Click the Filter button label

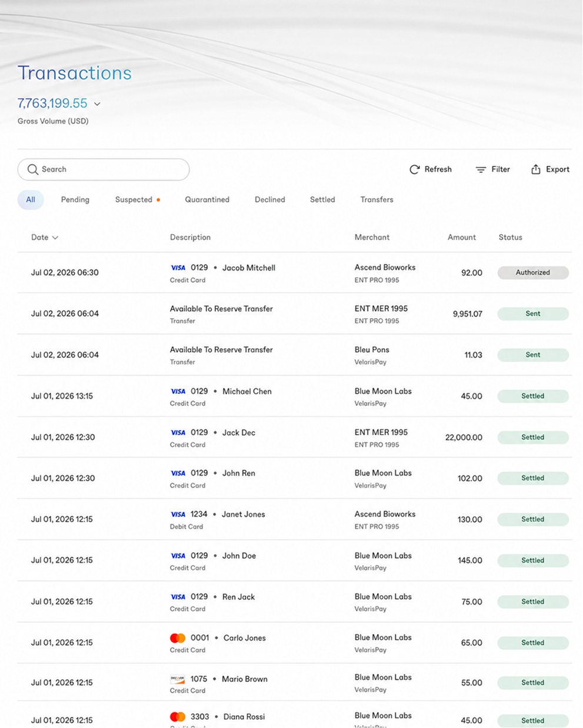[x=501, y=169]
